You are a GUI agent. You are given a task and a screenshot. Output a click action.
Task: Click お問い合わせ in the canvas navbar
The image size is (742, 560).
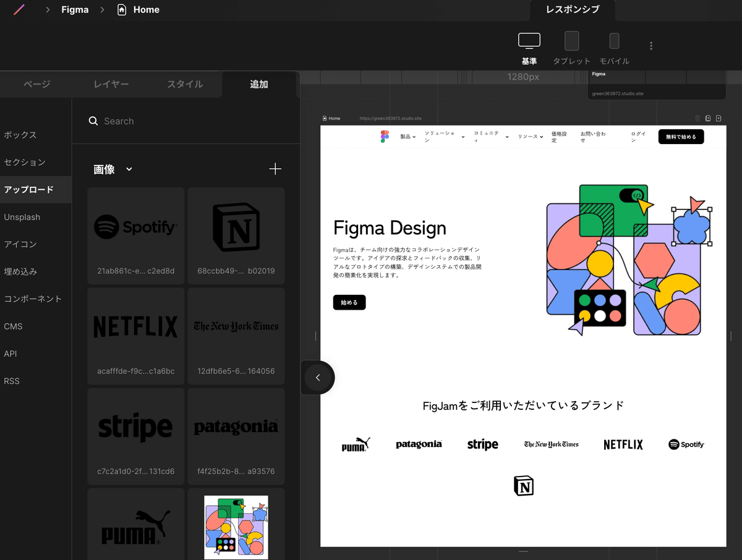[x=593, y=137]
